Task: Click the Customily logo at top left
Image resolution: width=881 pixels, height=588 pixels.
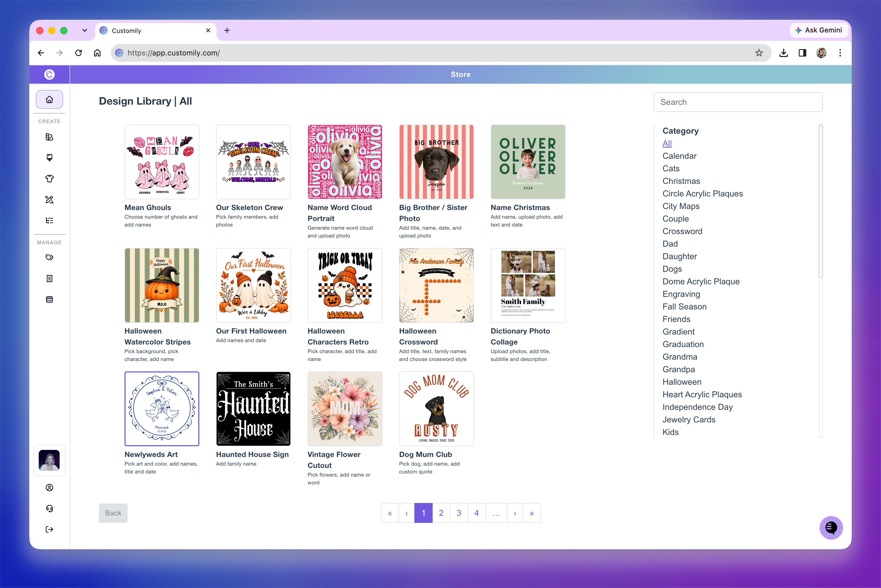Action: tap(49, 75)
